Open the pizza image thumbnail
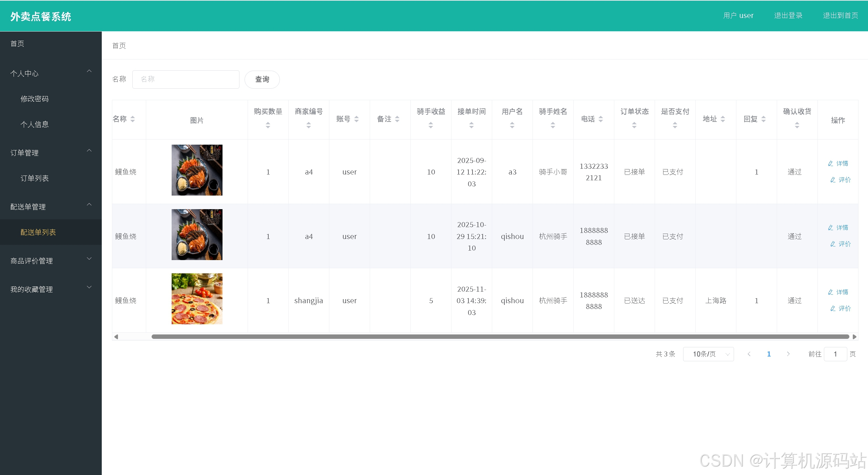 click(x=197, y=299)
